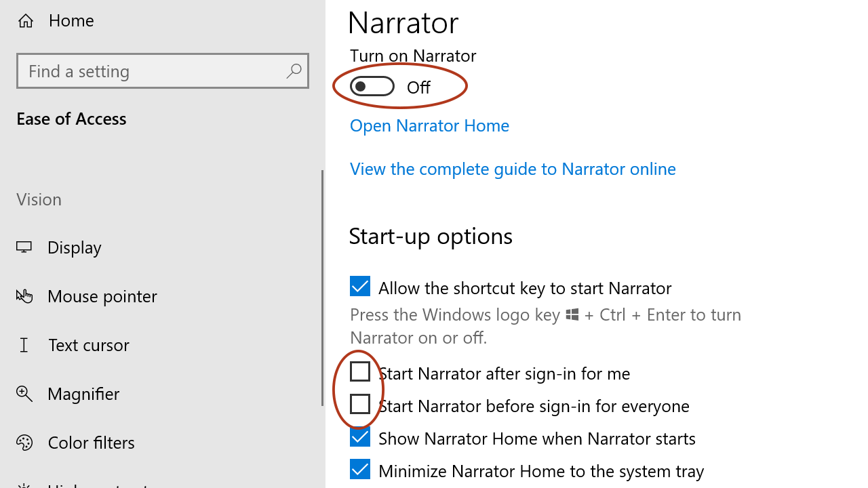This screenshot has height=488, width=868.
Task: Open Mouse pointer settings
Action: [x=102, y=296]
